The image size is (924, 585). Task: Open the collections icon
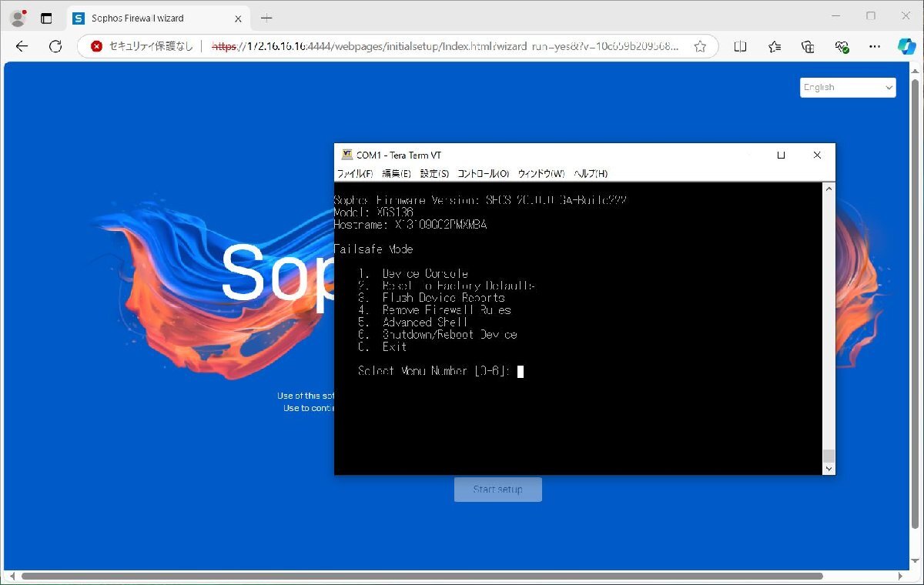pyautogui.click(x=808, y=46)
